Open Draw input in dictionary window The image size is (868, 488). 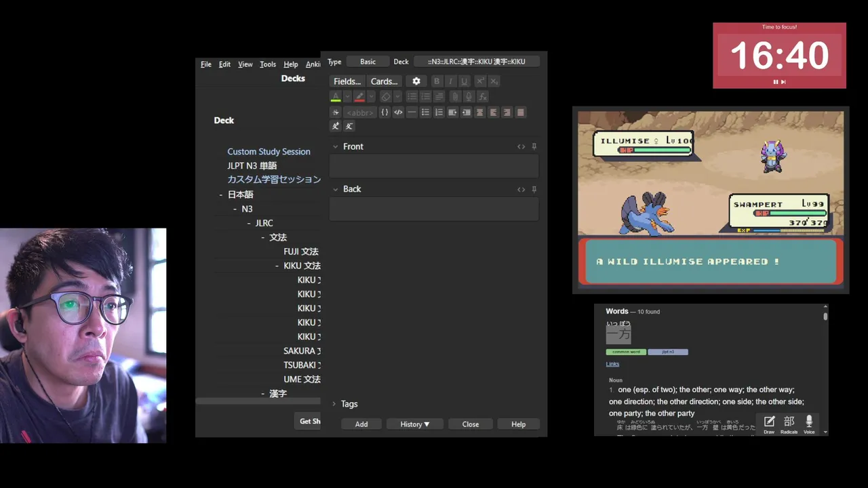(769, 425)
